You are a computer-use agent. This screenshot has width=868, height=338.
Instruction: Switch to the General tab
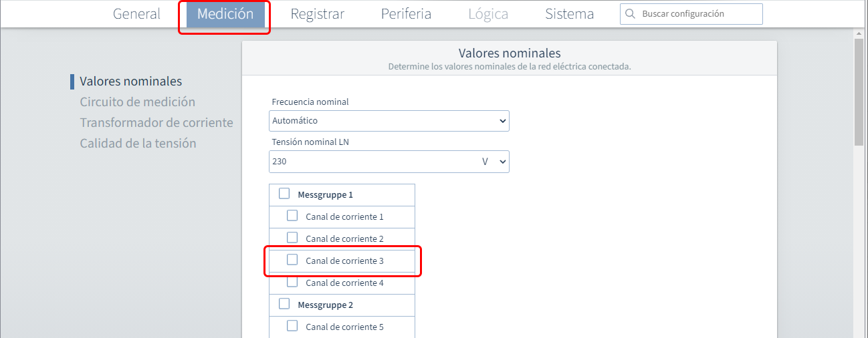[x=136, y=14]
